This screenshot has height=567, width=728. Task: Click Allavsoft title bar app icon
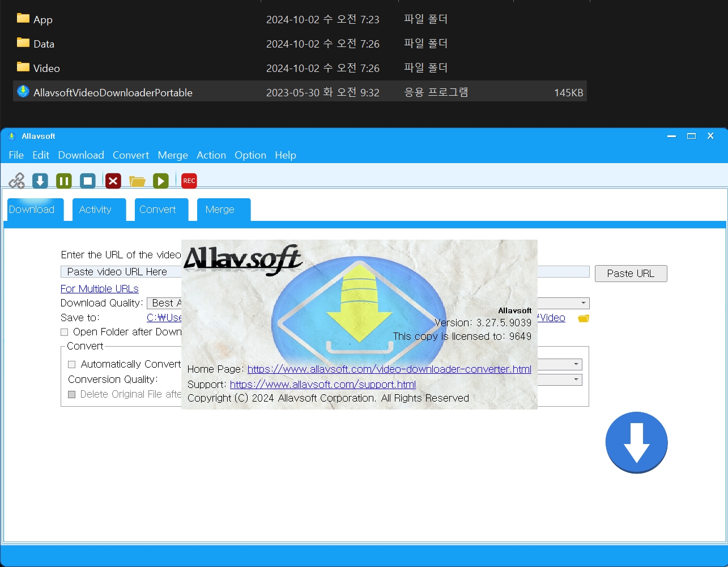11,136
